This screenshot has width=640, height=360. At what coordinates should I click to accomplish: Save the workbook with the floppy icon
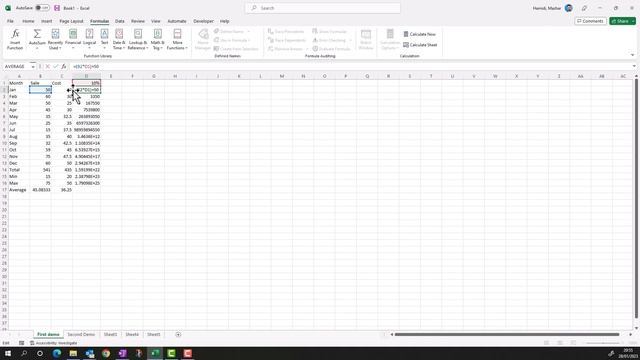tap(57, 8)
